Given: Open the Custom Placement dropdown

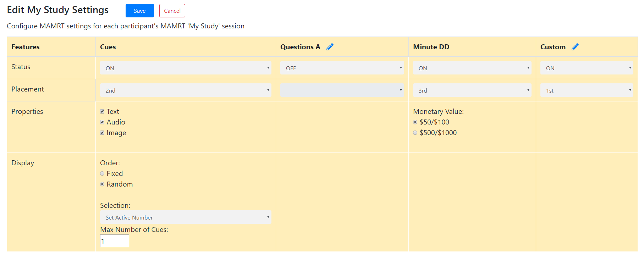Looking at the screenshot, I should point(587,90).
